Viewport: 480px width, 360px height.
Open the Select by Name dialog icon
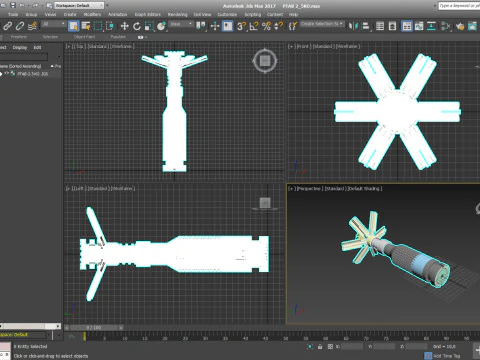point(86,26)
